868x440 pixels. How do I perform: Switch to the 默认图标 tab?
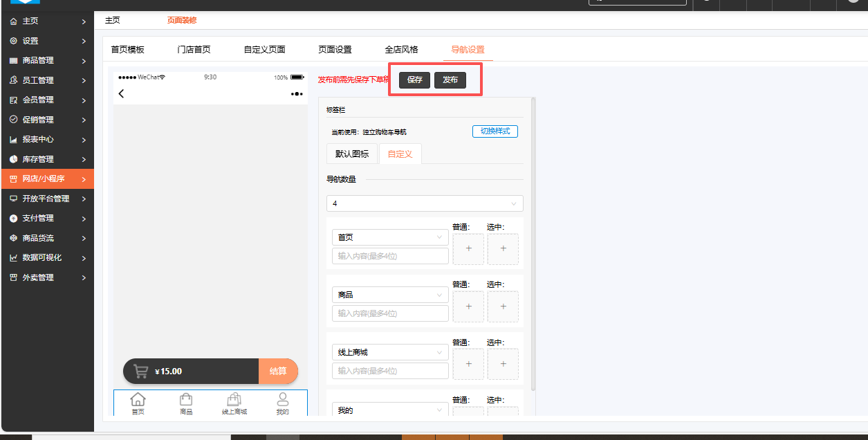(352, 154)
